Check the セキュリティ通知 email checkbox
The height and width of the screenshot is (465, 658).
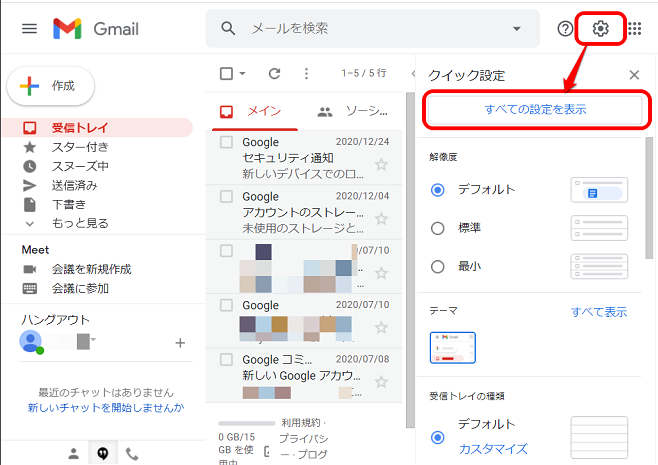tap(226, 142)
